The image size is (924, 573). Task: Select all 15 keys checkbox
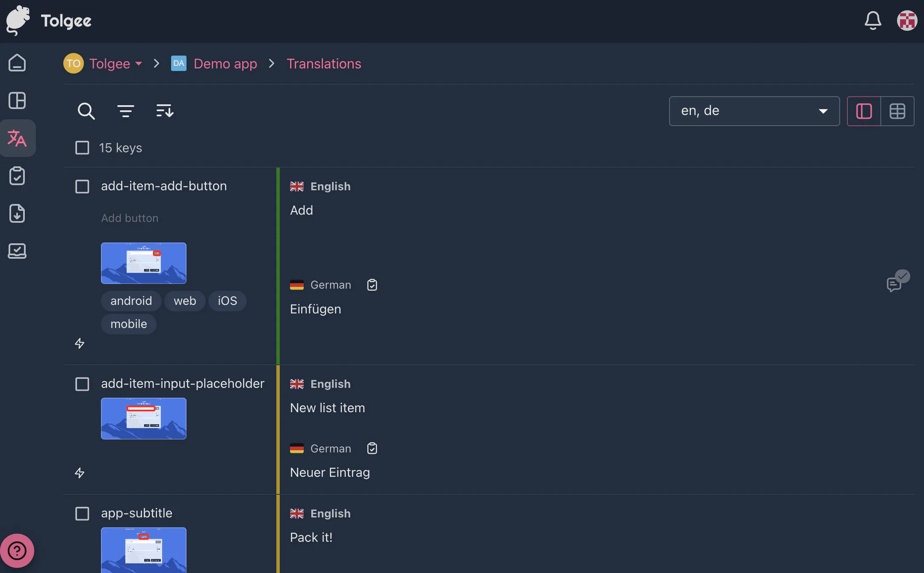click(82, 148)
